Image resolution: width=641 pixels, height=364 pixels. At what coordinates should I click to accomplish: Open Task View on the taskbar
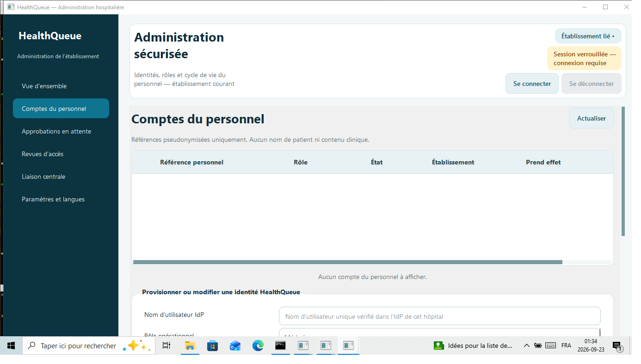tap(166, 346)
